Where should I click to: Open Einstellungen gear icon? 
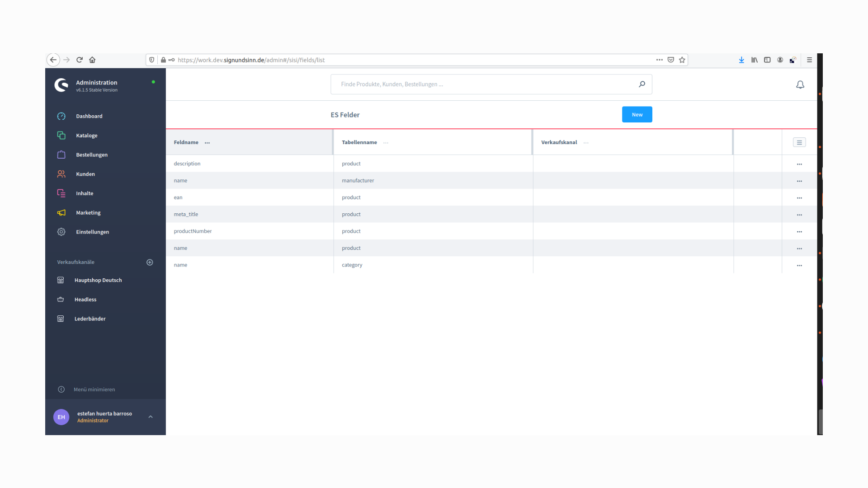(61, 232)
